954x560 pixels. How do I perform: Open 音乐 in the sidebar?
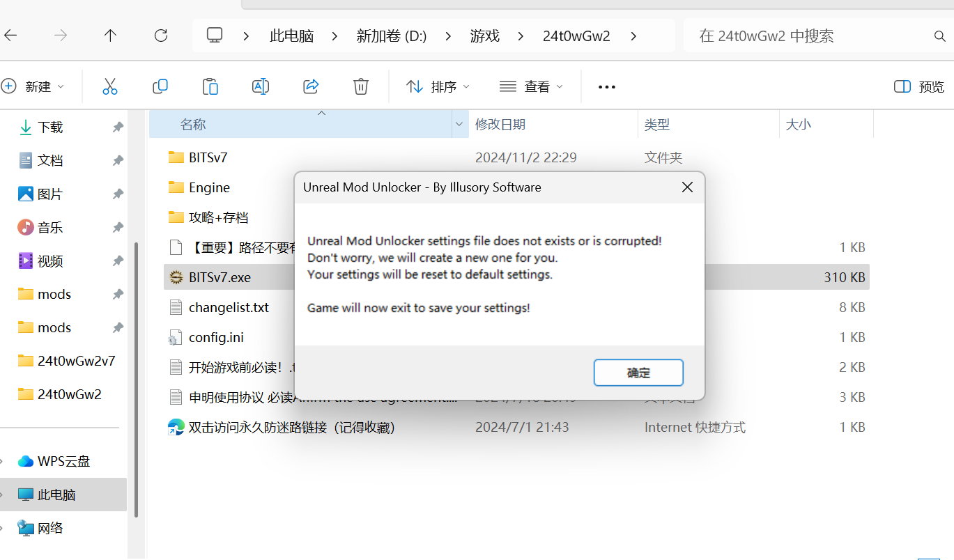pos(50,227)
